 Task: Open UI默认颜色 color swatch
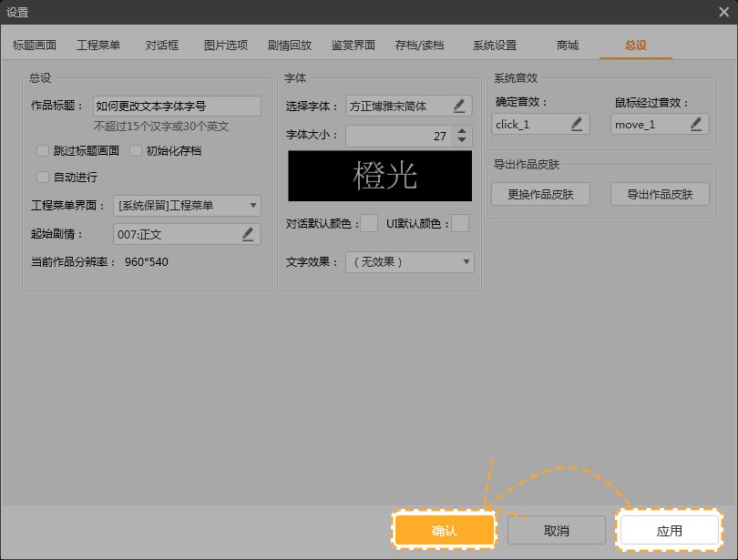pos(460,224)
